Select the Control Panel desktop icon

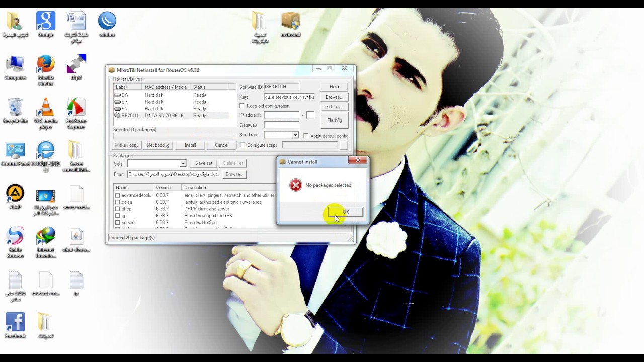point(15,154)
